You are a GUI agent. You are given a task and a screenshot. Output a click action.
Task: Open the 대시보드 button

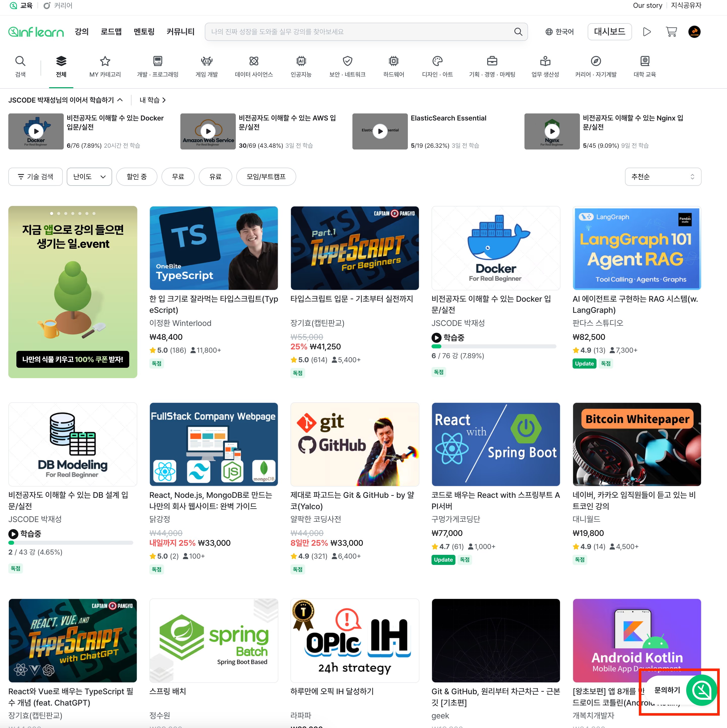(610, 32)
